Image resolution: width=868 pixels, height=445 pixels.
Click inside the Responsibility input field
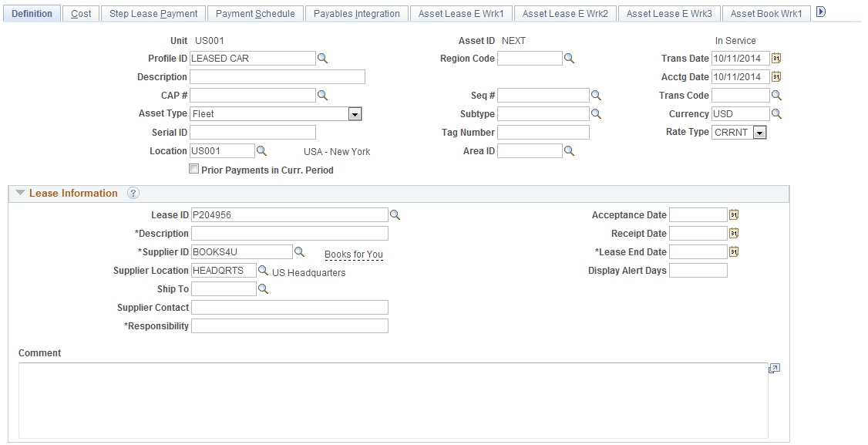pos(289,325)
